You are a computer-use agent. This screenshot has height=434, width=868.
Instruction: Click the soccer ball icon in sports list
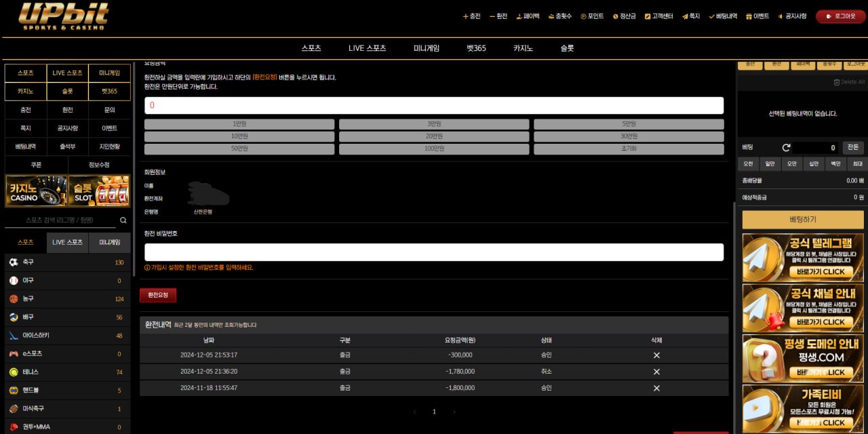14,262
